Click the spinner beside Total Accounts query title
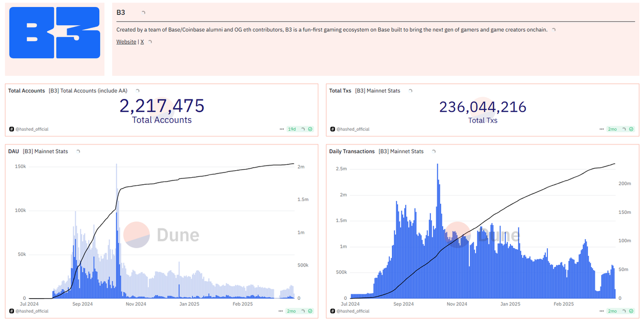 pyautogui.click(x=138, y=91)
